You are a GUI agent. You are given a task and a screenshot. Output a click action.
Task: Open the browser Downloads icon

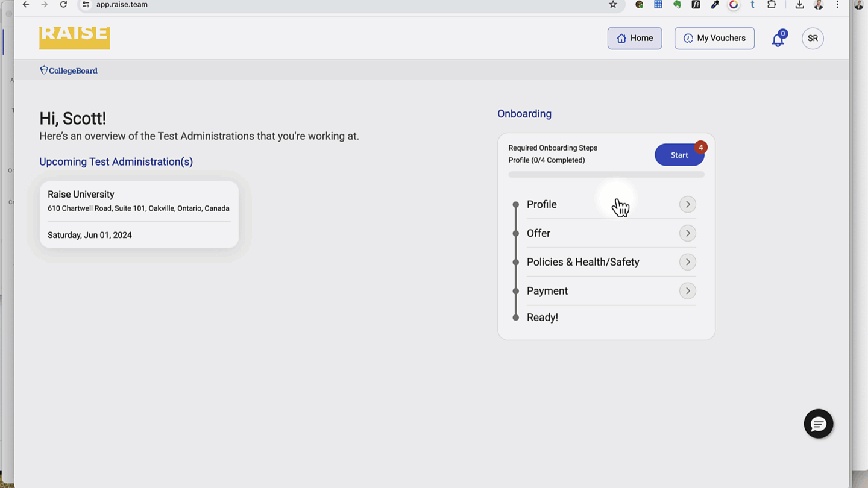click(799, 5)
